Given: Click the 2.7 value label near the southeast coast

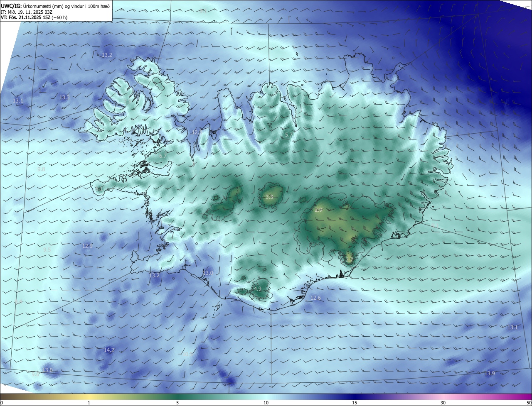Looking at the screenshot, I should pyautogui.click(x=350, y=259).
